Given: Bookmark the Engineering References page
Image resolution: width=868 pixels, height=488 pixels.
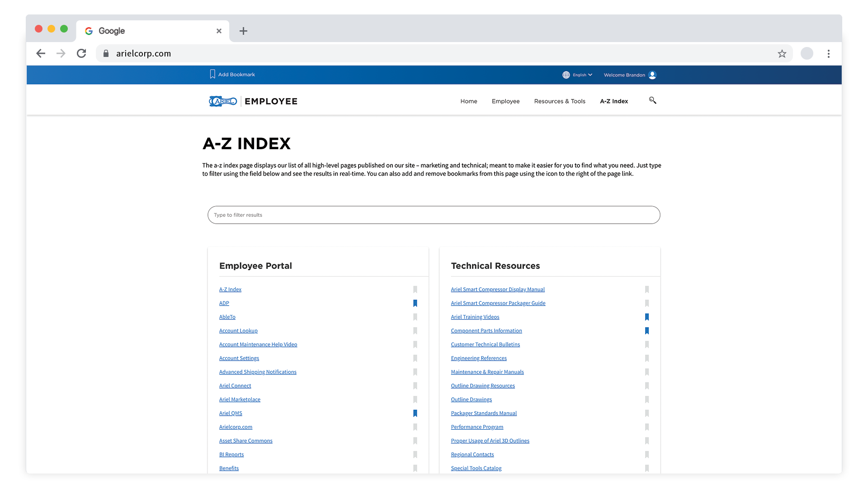Looking at the screenshot, I should (x=647, y=358).
